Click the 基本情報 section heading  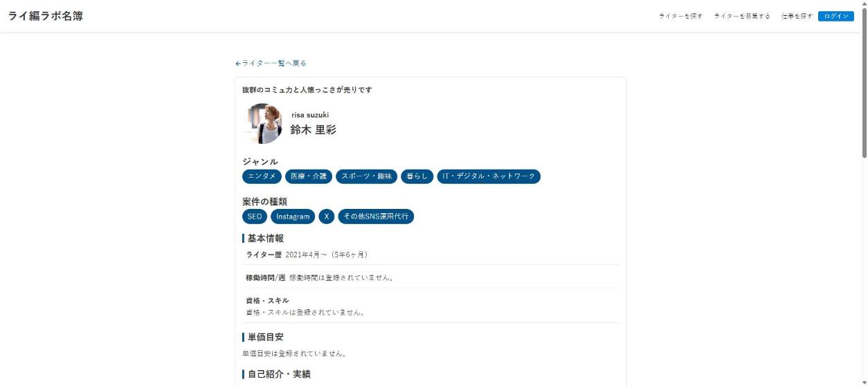pos(266,238)
